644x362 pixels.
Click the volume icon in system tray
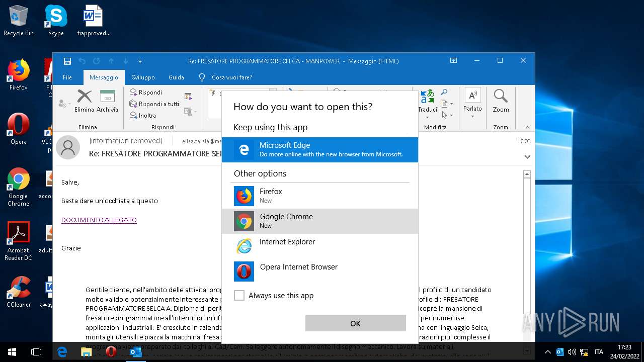(x=572, y=352)
